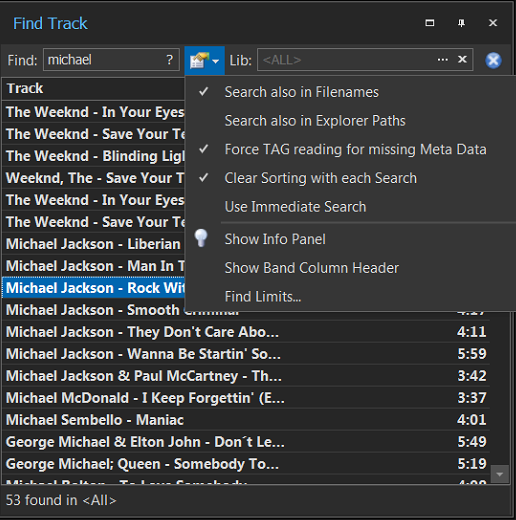
Task: Select highlighted Michael Jackson - Rock With row
Action: tap(94, 288)
